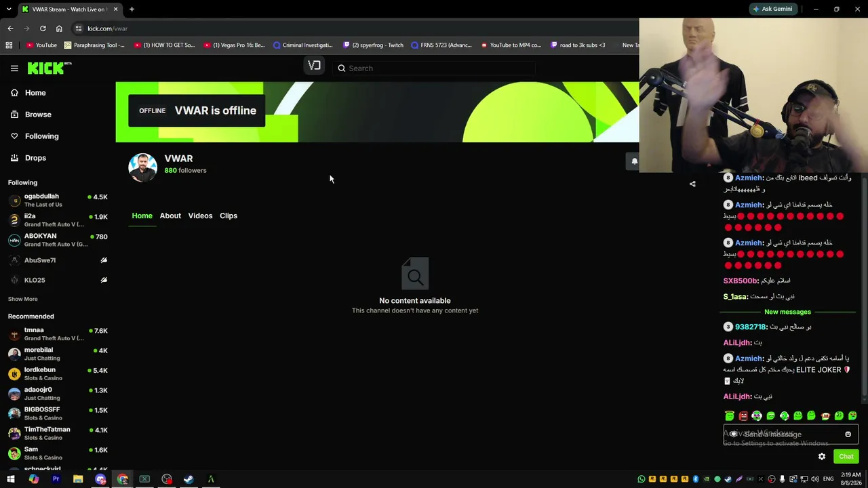Screen dimensions: 868x488
Task: Open the ogabdullah channel avatar
Action: click(x=14, y=201)
